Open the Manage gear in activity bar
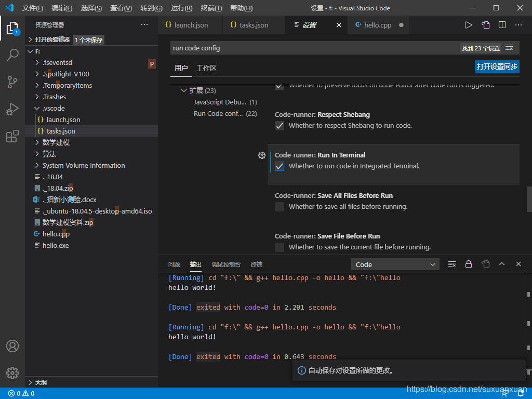Viewport: 532px width, 399px height. pos(12,373)
